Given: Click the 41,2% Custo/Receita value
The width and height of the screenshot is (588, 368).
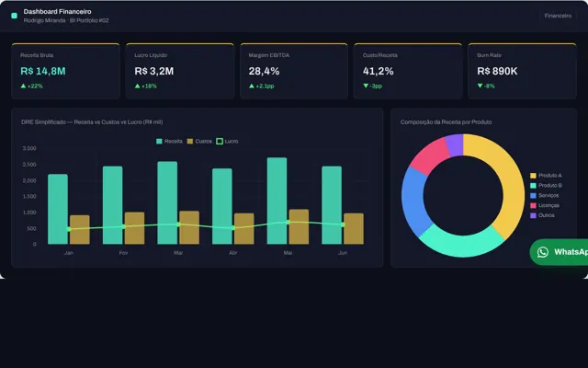Looking at the screenshot, I should tap(378, 71).
